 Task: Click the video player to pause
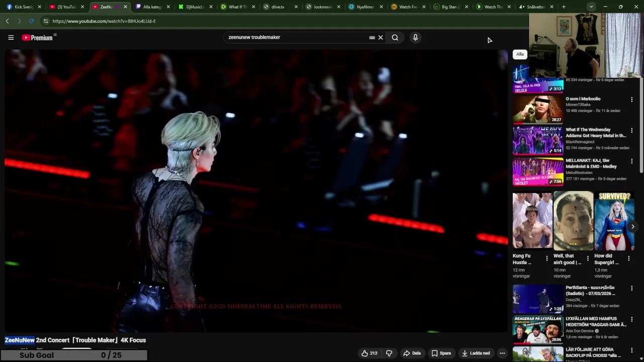(x=256, y=191)
